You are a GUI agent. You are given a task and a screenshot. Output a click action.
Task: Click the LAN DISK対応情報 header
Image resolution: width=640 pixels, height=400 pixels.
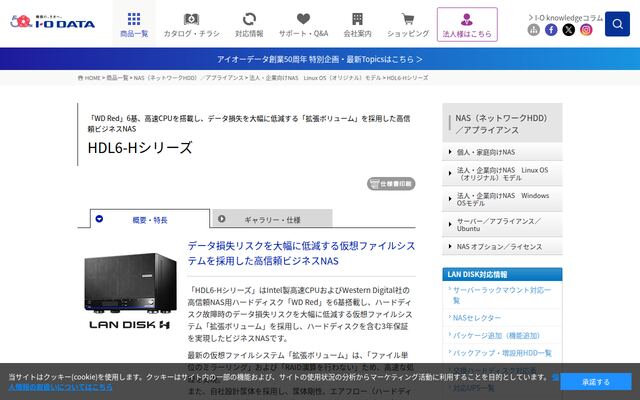(x=502, y=274)
